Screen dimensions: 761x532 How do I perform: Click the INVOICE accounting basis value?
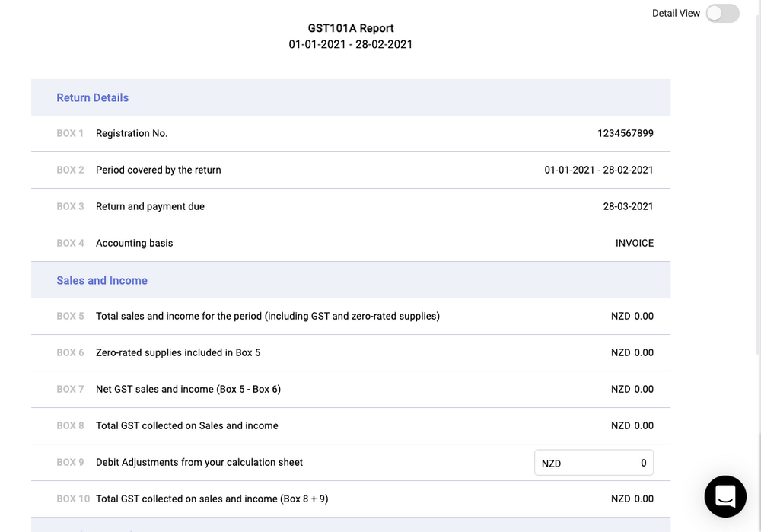point(634,243)
